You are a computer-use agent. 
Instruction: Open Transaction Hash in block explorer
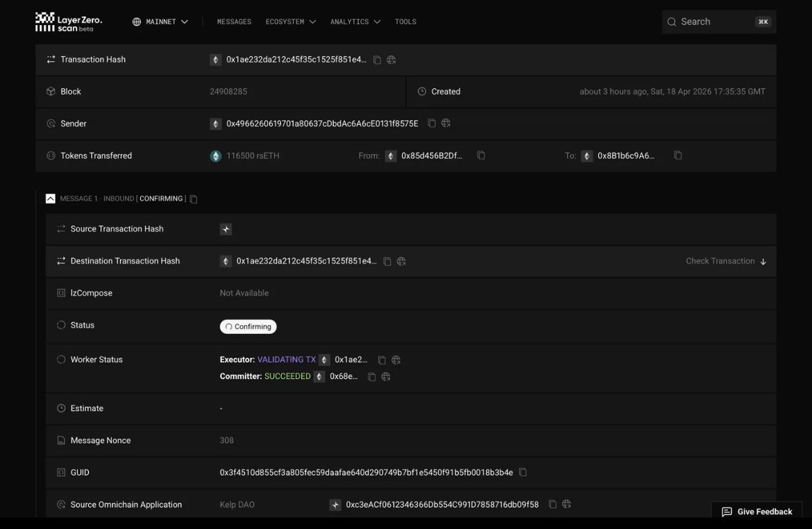pos(391,60)
